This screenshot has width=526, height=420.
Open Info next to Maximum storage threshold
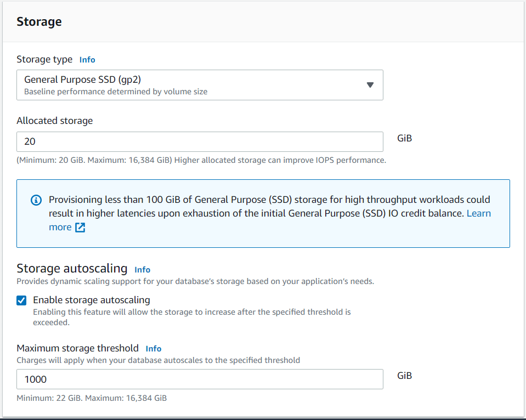click(x=154, y=349)
